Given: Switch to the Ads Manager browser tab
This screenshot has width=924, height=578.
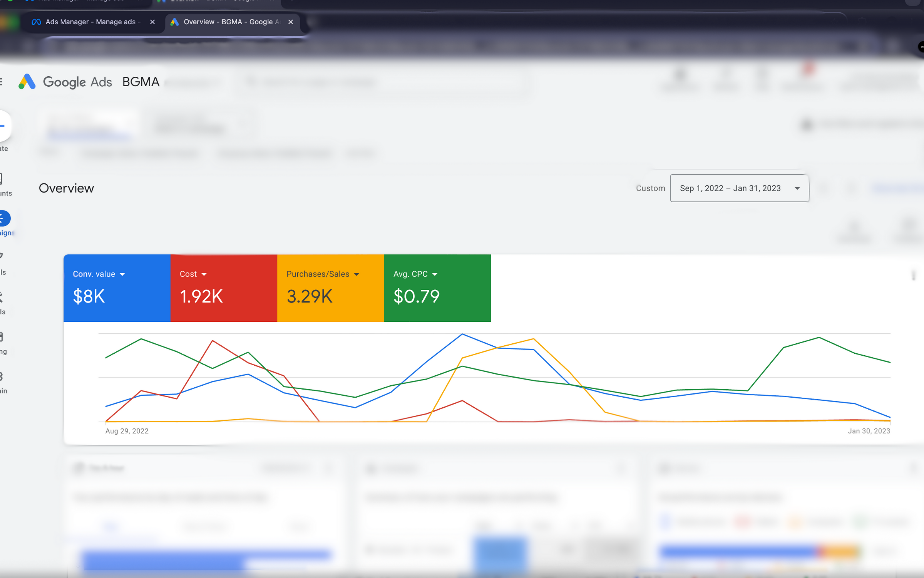Looking at the screenshot, I should [89, 22].
